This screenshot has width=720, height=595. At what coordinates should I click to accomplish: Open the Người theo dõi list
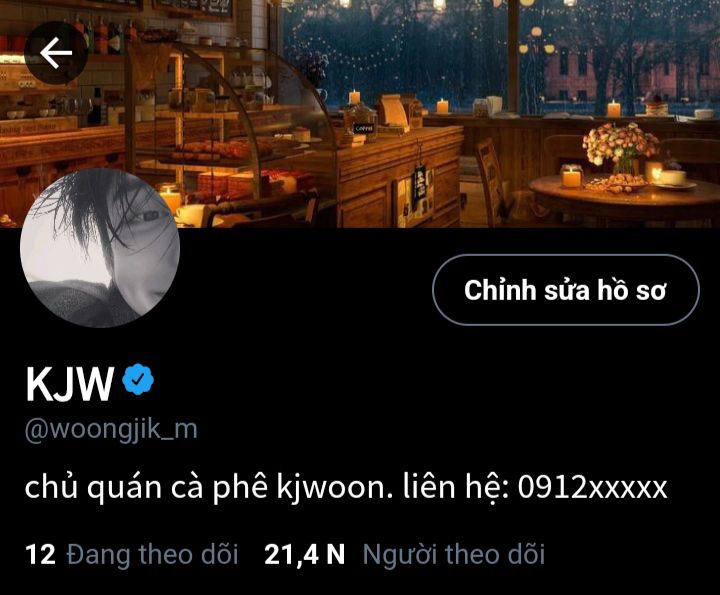pyautogui.click(x=454, y=554)
